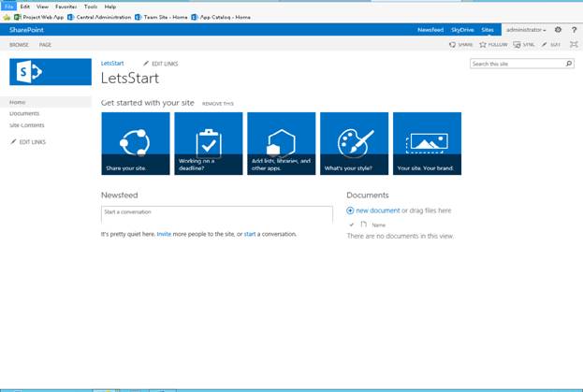Viewport: 583px width, 392px height.
Task: Click the LetsStart breadcrumb link
Action: (x=112, y=64)
